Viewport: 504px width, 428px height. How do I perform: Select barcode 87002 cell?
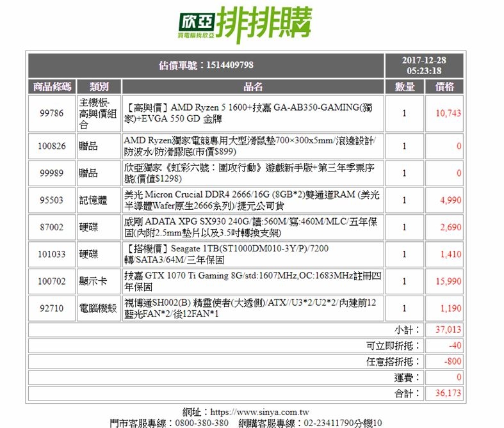pyautogui.click(x=52, y=227)
